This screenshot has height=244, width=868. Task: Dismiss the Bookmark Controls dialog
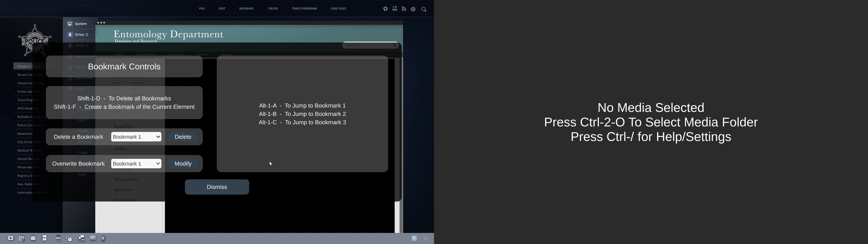(217, 187)
